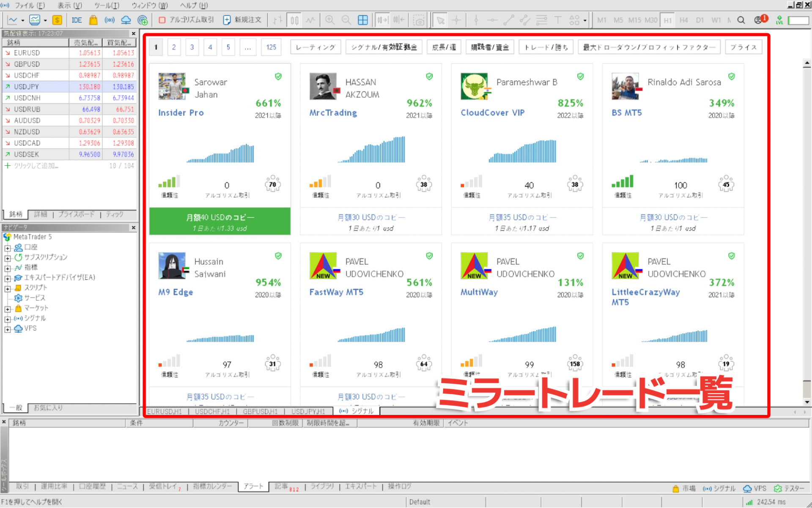
Task: Select the vertical line drawing tool
Action: (476, 20)
